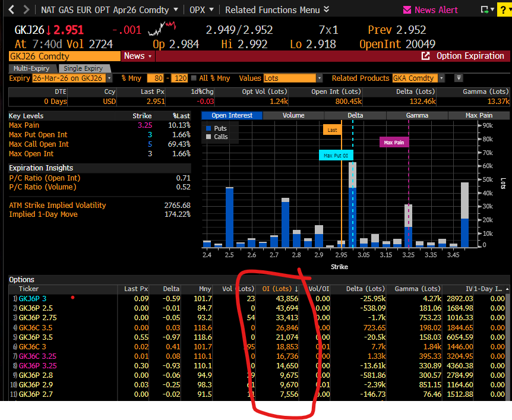Click the Max Pain chart marker

[394, 143]
